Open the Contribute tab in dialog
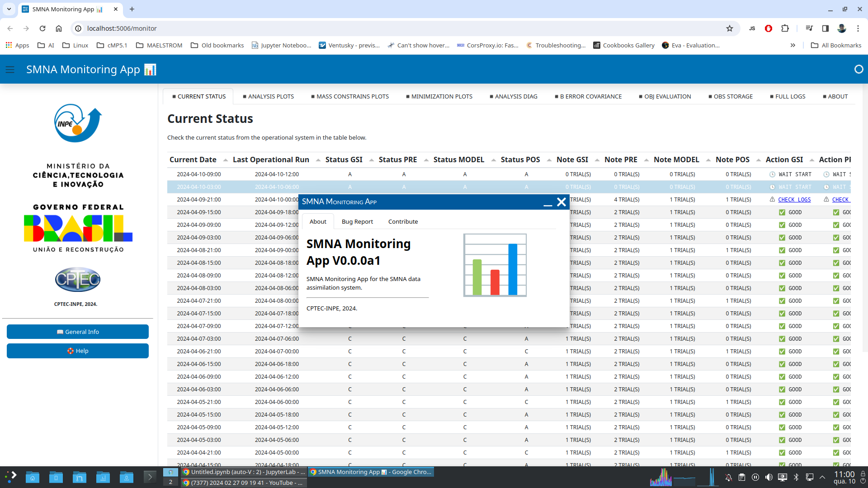Screen dimensions: 868x488 point(403,221)
